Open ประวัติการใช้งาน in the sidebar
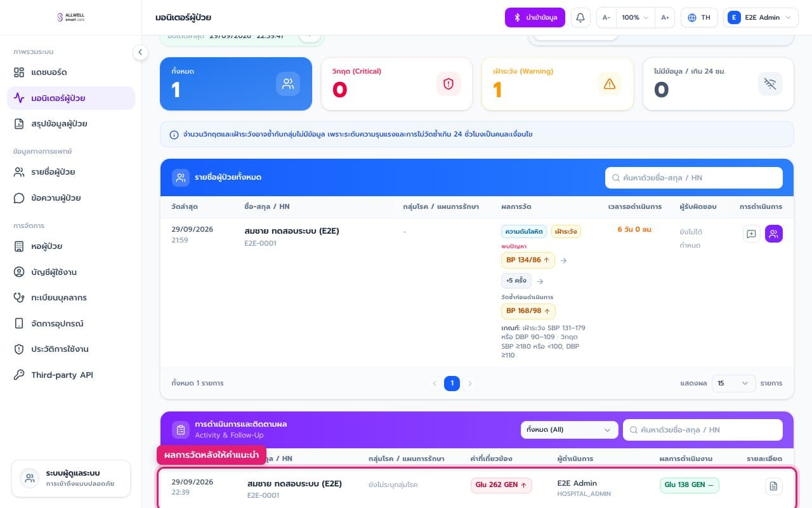Screen dimensions: 812x508 pos(71,349)
